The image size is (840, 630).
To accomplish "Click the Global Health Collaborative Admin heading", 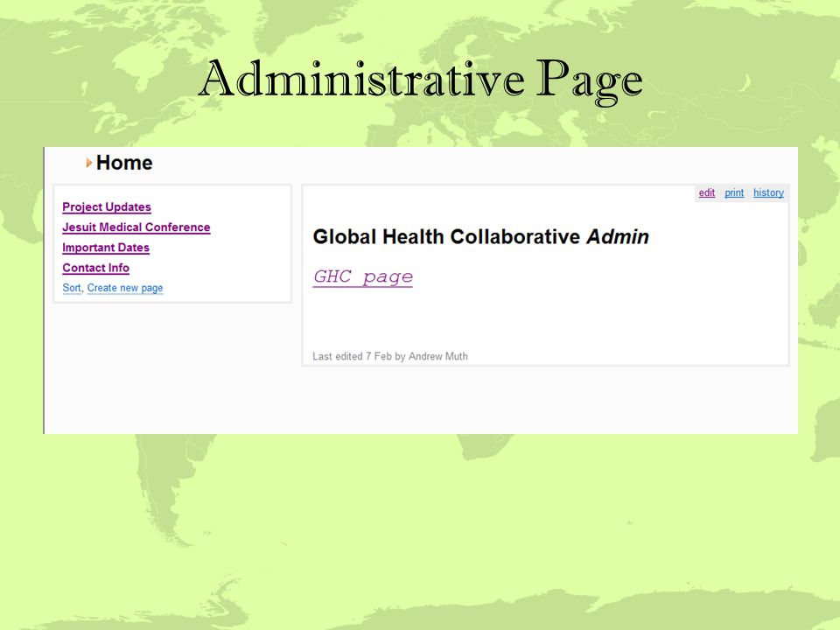I will click(x=480, y=237).
